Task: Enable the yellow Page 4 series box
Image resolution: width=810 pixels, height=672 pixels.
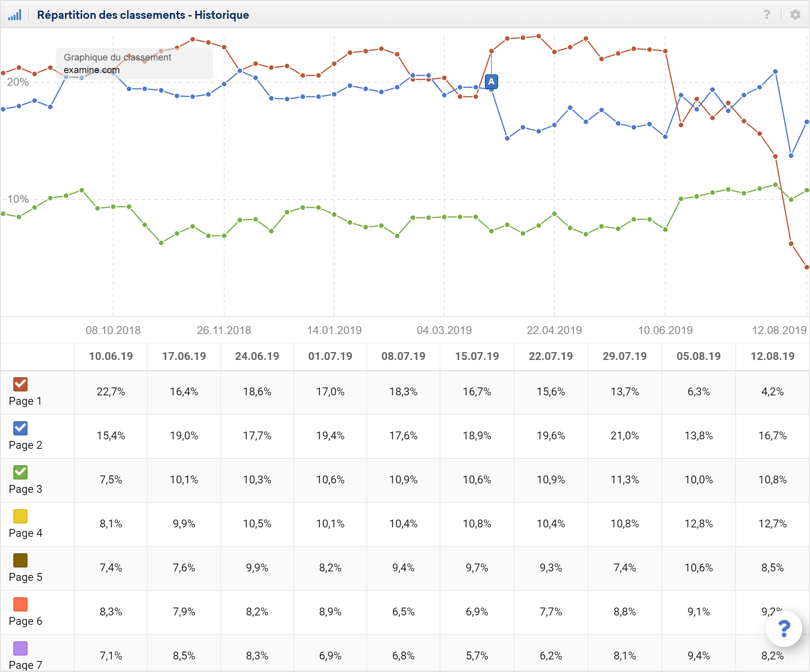Action: 20,516
